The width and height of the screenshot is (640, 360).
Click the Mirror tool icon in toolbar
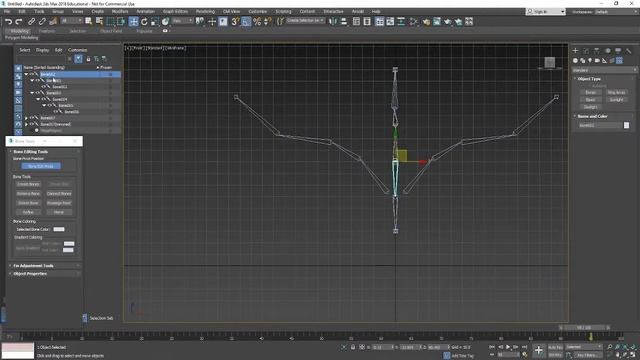(333, 21)
